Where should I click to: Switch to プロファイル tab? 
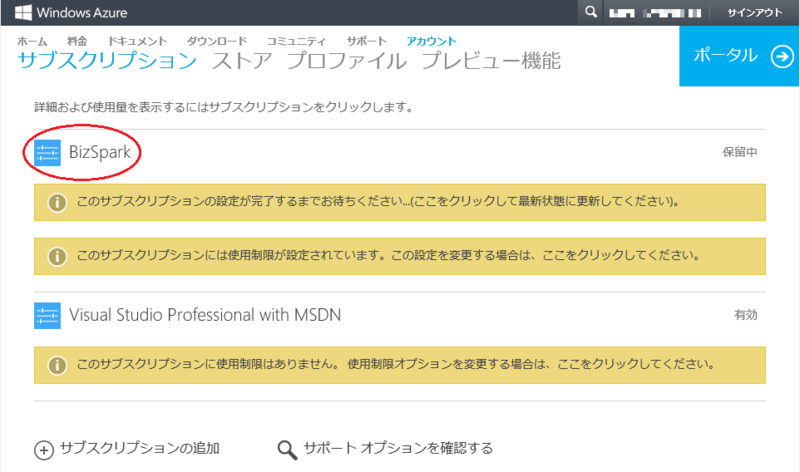(346, 60)
